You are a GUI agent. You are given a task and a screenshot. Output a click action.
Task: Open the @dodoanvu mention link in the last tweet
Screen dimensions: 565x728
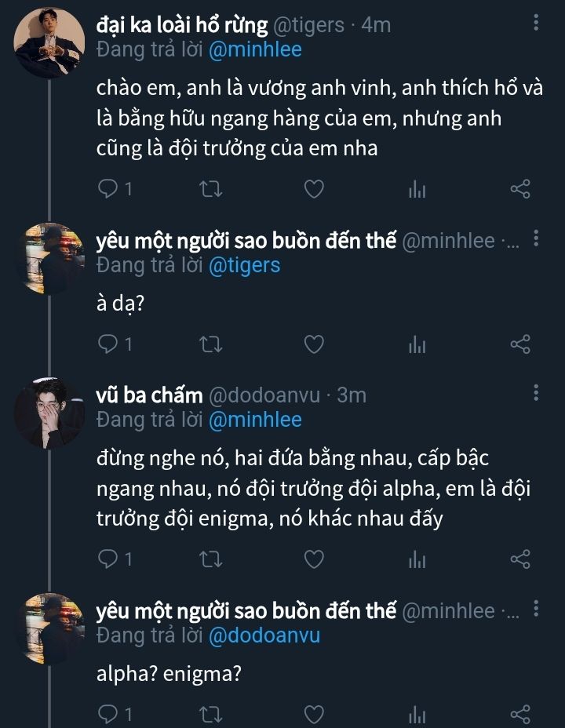click(264, 635)
